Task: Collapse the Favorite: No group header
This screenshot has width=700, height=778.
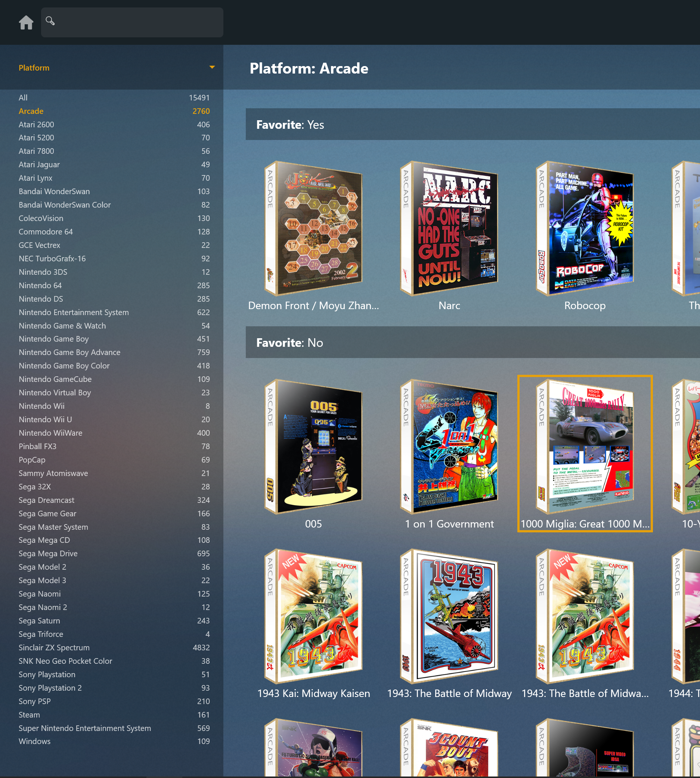Action: [x=473, y=342]
